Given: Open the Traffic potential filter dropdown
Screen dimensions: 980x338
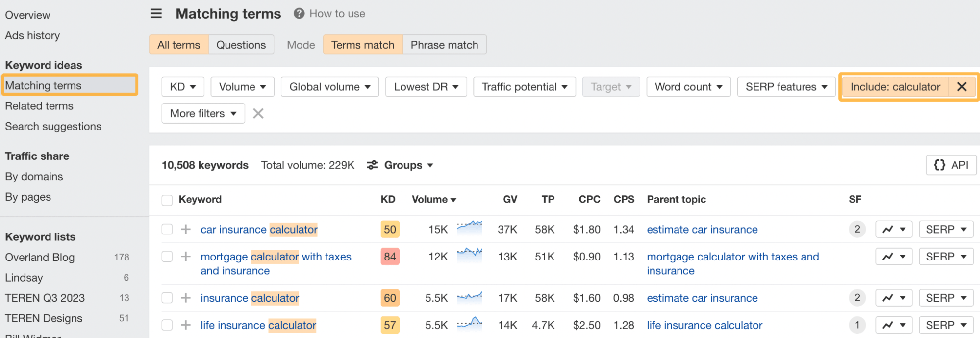Looking at the screenshot, I should tap(524, 87).
